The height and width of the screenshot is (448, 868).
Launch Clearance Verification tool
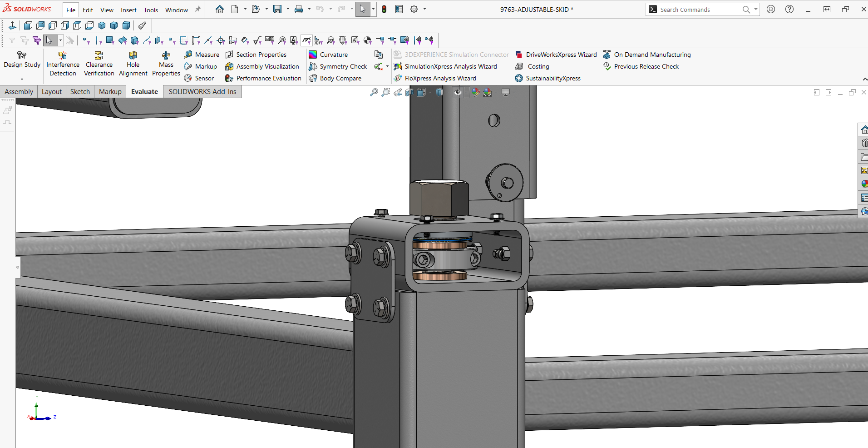tap(99, 64)
